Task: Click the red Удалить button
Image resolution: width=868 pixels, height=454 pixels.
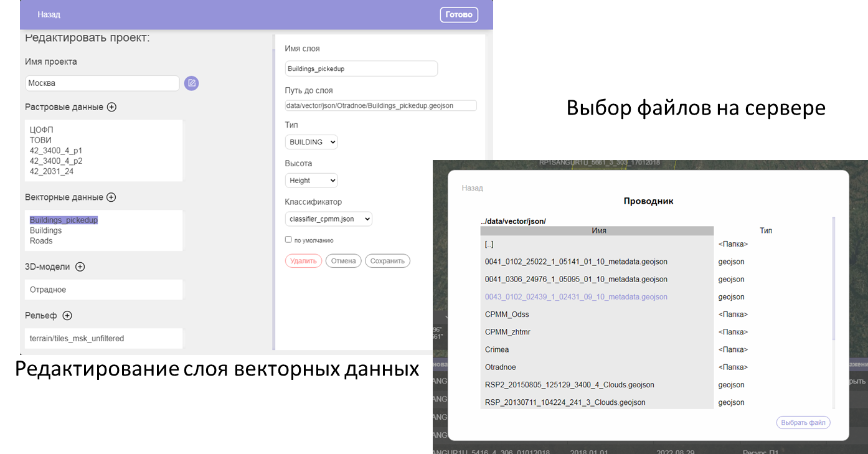Action: [303, 261]
